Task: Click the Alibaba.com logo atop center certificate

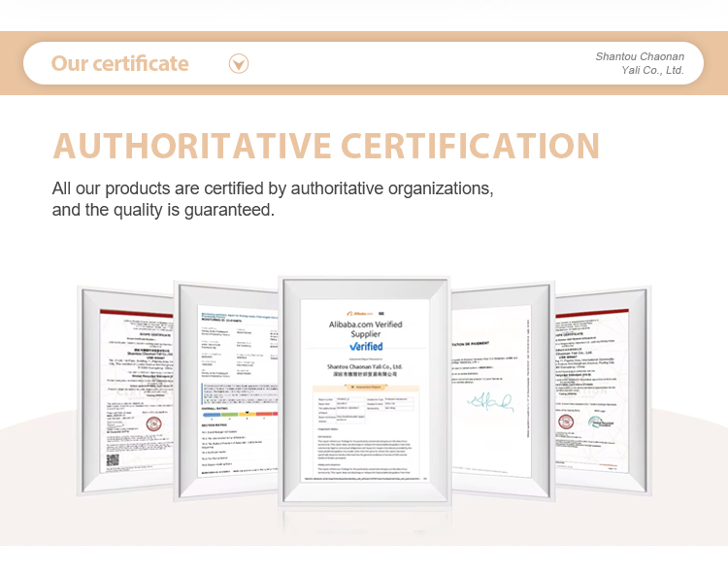Action: (360, 314)
